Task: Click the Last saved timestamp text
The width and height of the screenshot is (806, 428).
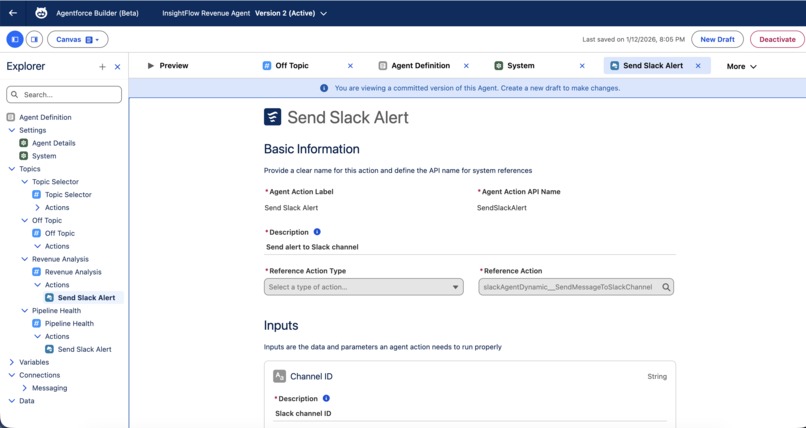Action: pyautogui.click(x=633, y=40)
